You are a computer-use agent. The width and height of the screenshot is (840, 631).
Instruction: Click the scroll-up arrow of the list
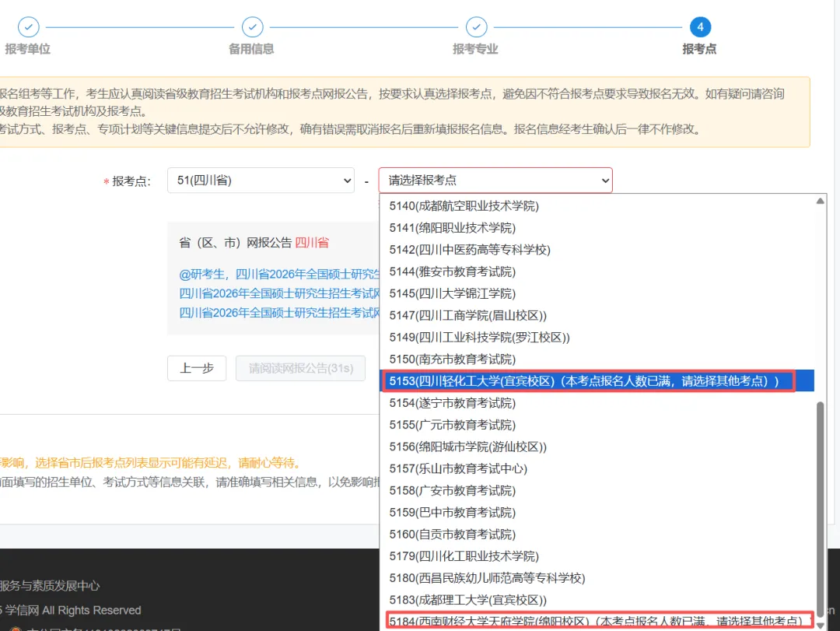(821, 201)
